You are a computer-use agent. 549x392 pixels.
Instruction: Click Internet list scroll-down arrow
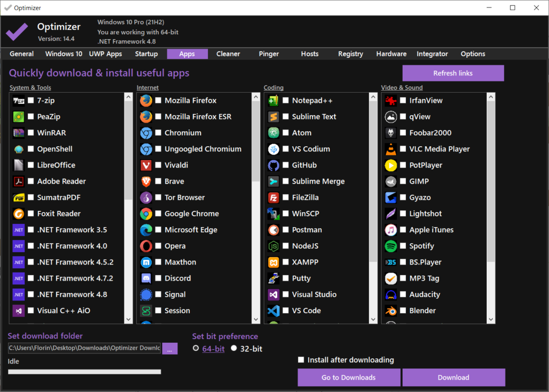(x=256, y=319)
